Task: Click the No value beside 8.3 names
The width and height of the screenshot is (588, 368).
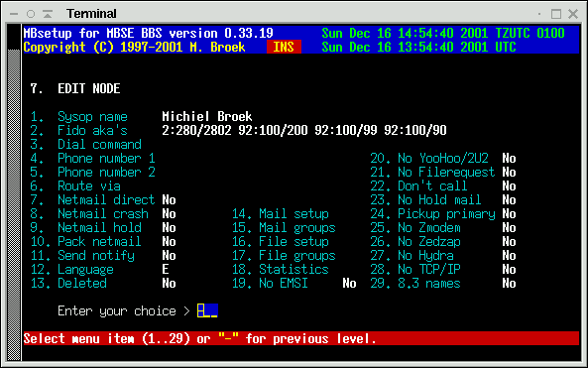Action: 510,283
